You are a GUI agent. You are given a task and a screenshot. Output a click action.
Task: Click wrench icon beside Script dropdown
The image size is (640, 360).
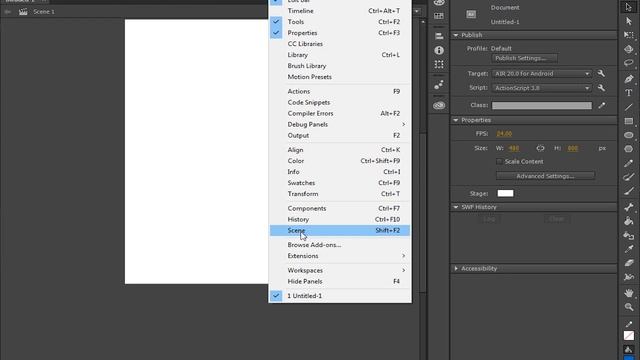pos(601,88)
